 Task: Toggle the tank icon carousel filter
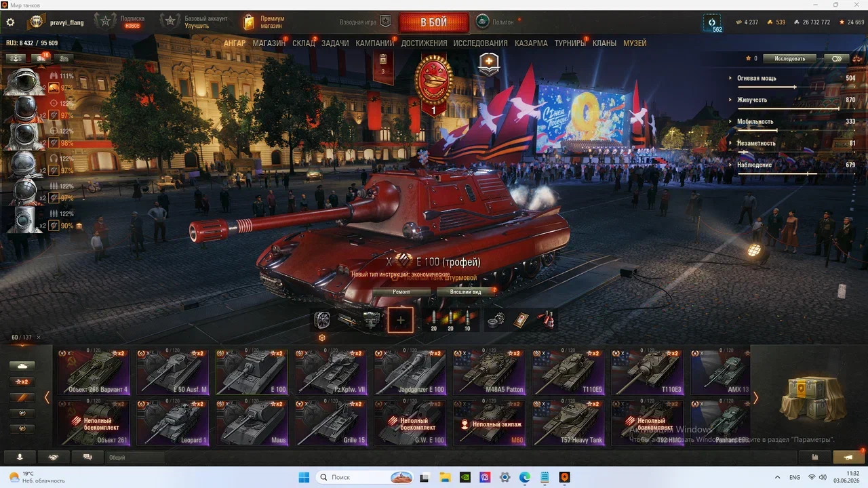[22, 366]
